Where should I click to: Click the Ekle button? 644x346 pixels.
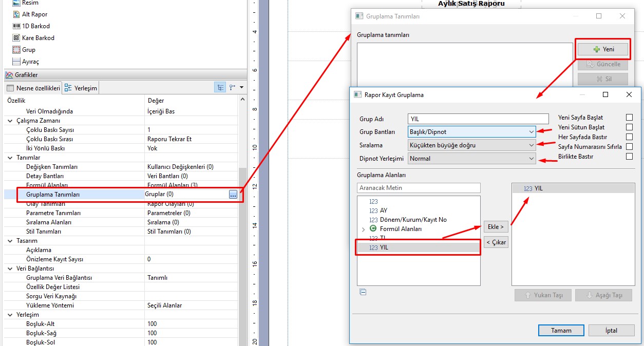496,226
